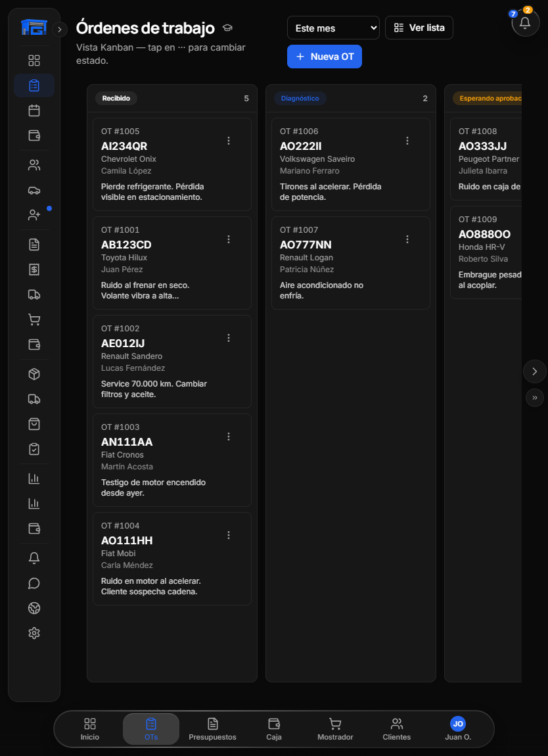Click the blue garage logo in sidebar
548x756 pixels.
pos(34,26)
